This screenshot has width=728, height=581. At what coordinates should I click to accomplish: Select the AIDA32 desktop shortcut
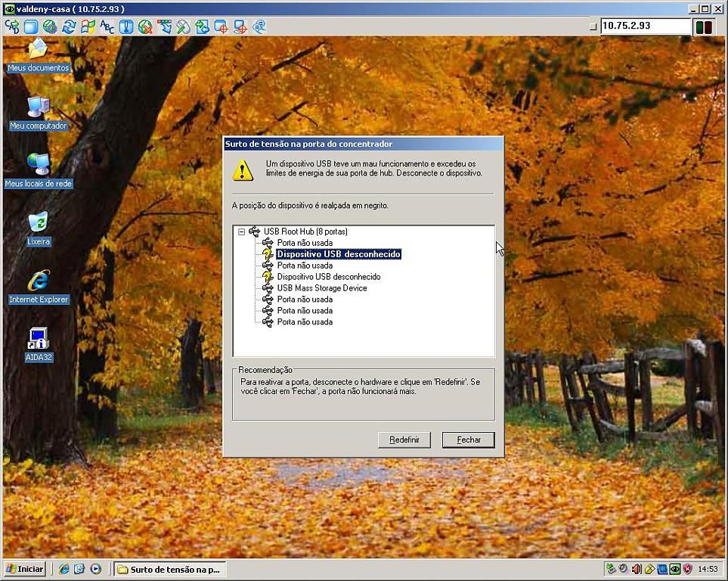38,344
